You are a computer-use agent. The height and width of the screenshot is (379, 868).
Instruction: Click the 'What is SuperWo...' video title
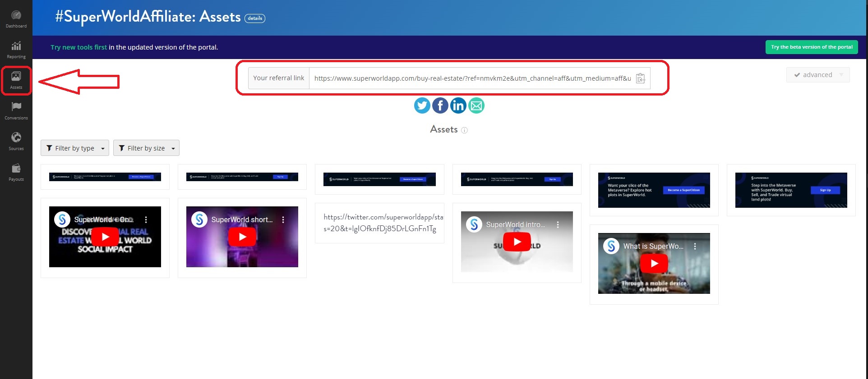653,246
